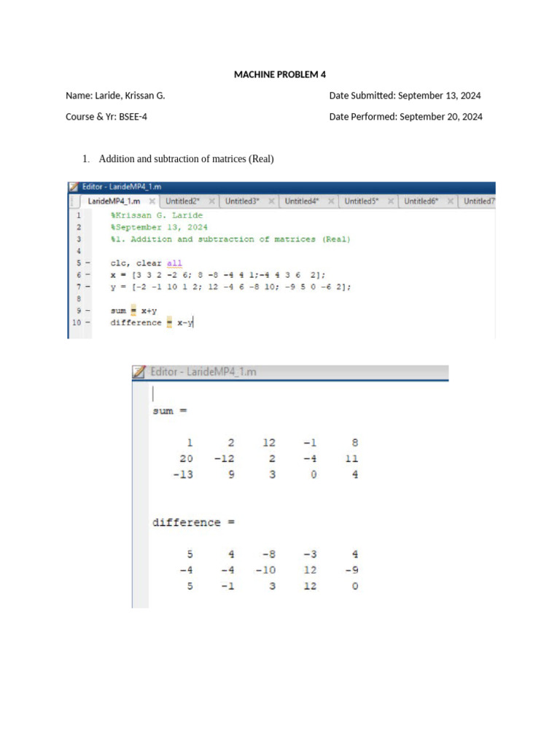Image resolution: width=560 pixels, height=747 pixels.
Task: Click line number 8 in editor gutter
Action: (79, 298)
